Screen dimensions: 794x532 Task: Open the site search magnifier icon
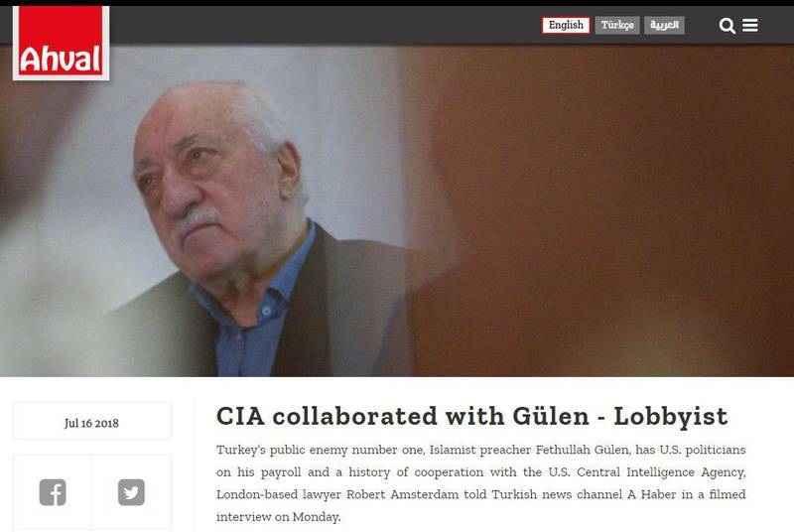click(x=728, y=25)
